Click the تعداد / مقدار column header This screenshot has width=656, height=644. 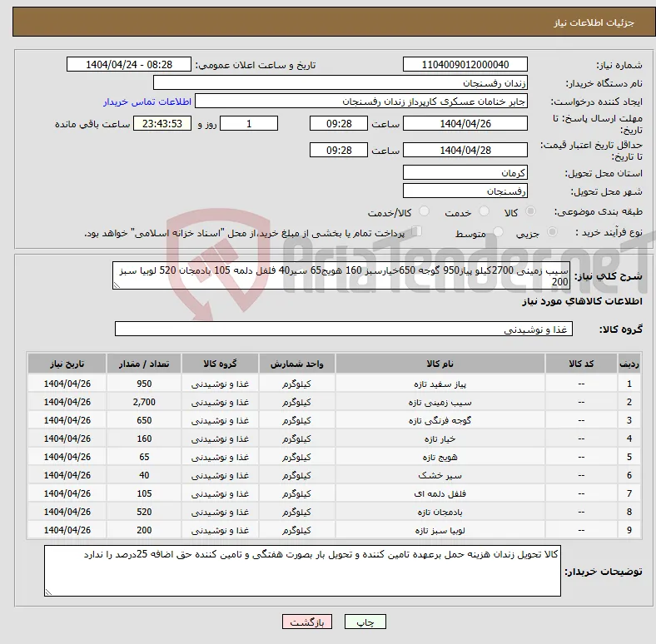pos(144,364)
